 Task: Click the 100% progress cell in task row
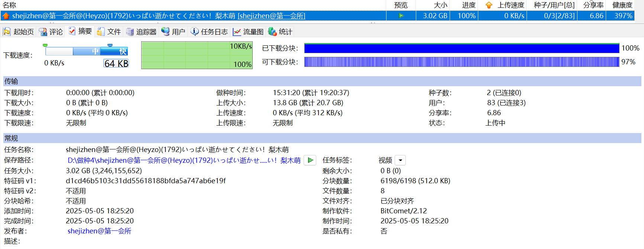pos(464,16)
